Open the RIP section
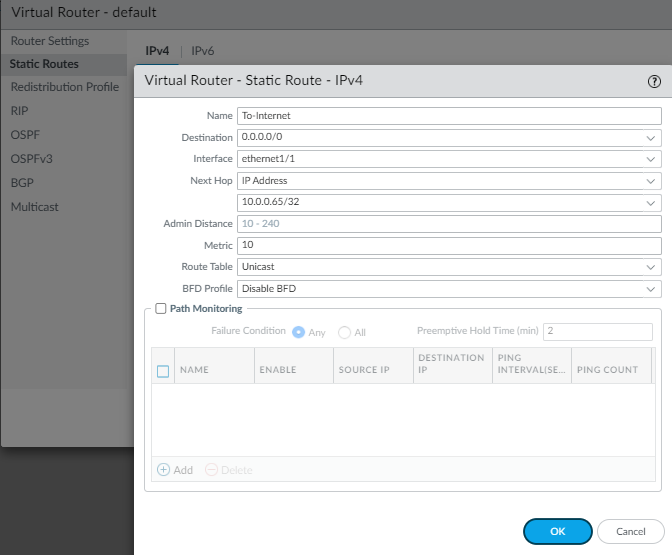This screenshot has height=555, width=672. [x=19, y=111]
